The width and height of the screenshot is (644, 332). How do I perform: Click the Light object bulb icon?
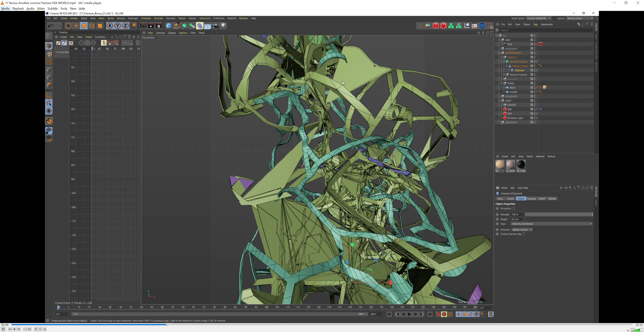224,26
